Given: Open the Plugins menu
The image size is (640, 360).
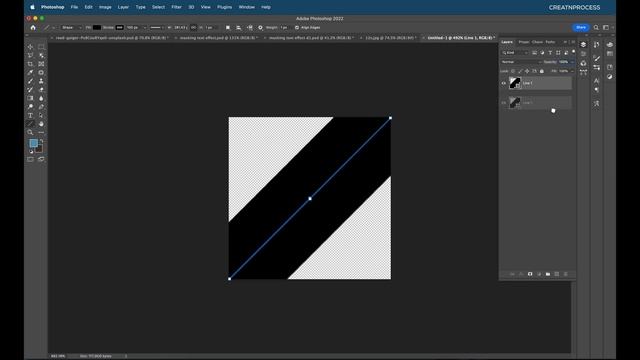Looking at the screenshot, I should coord(224,7).
